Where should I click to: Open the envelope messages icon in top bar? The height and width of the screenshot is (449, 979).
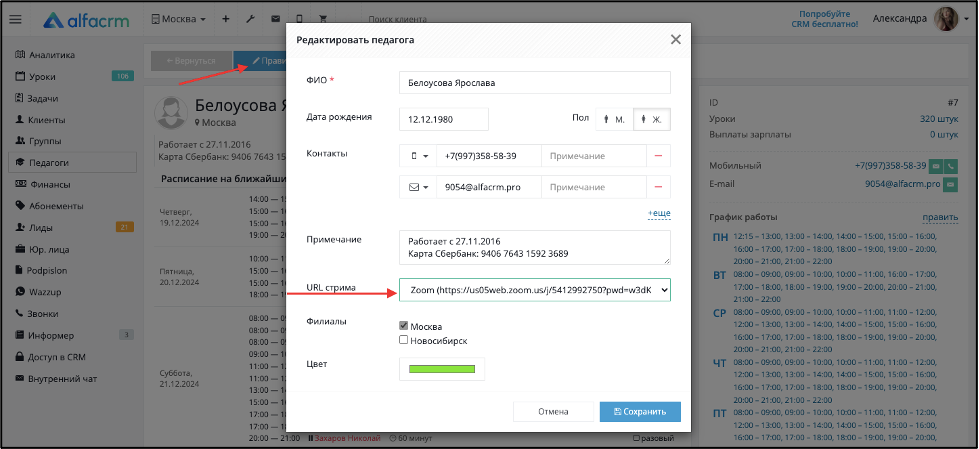[x=275, y=19]
